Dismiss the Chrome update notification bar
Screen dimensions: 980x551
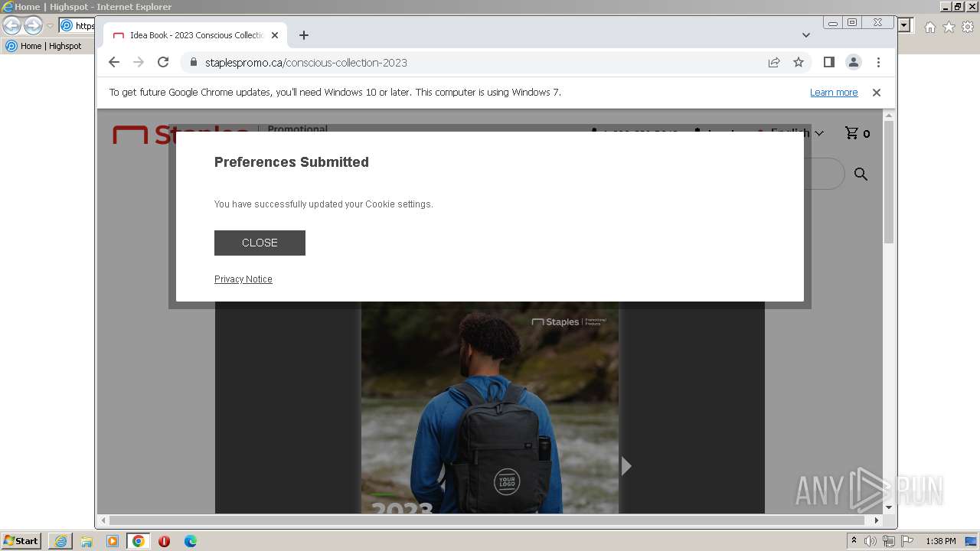coord(877,93)
